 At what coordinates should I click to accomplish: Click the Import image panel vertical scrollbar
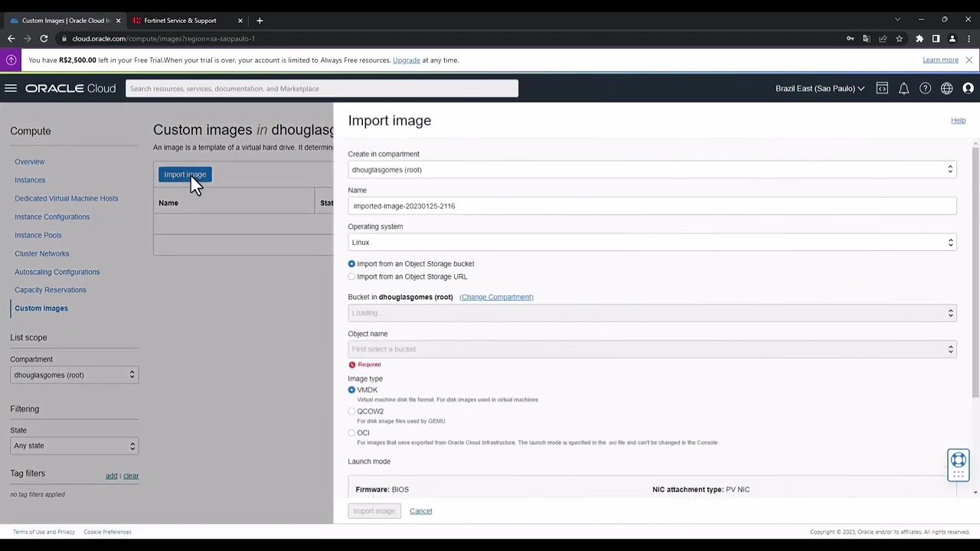pos(975,272)
